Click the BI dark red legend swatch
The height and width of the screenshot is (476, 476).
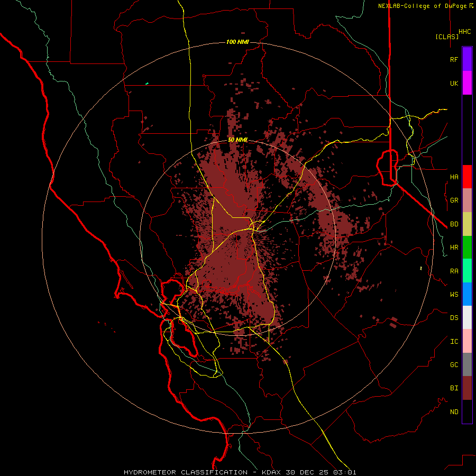(467, 388)
